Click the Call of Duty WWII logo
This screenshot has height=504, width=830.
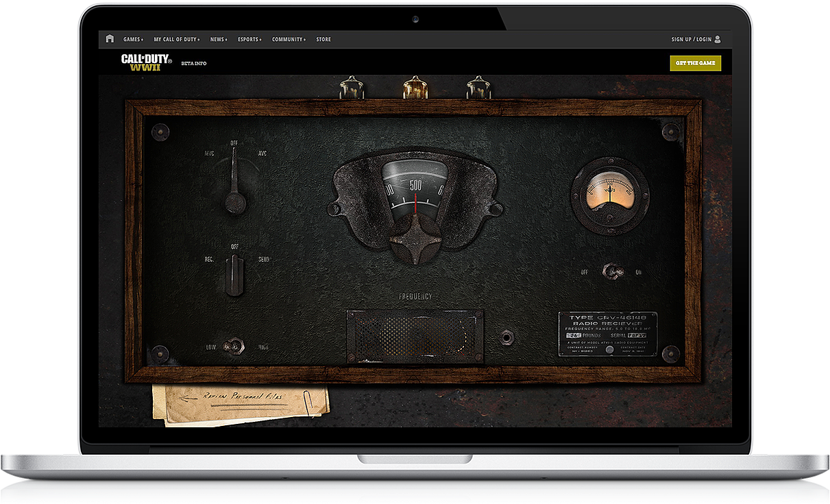(x=146, y=63)
